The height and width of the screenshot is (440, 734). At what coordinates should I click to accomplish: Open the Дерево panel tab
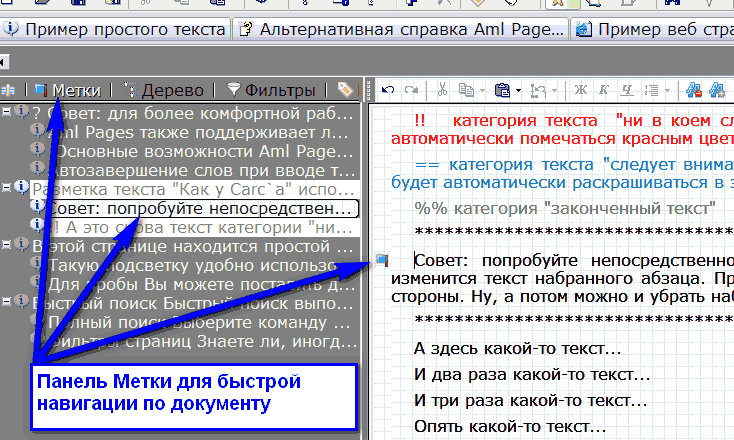point(164,90)
